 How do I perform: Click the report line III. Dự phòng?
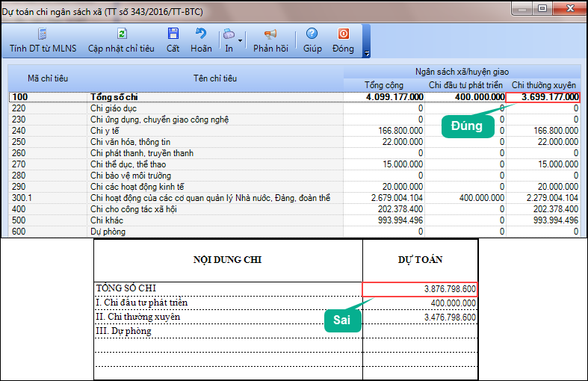[x=124, y=331]
